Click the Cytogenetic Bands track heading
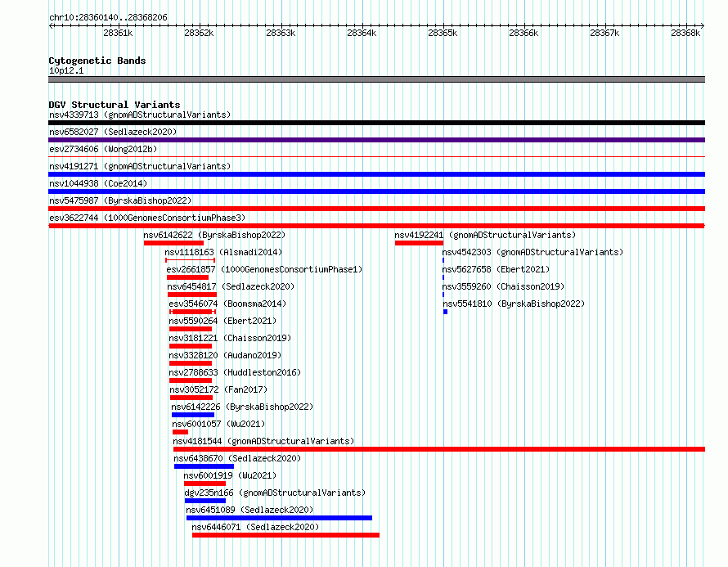The image size is (728, 567). [x=97, y=61]
